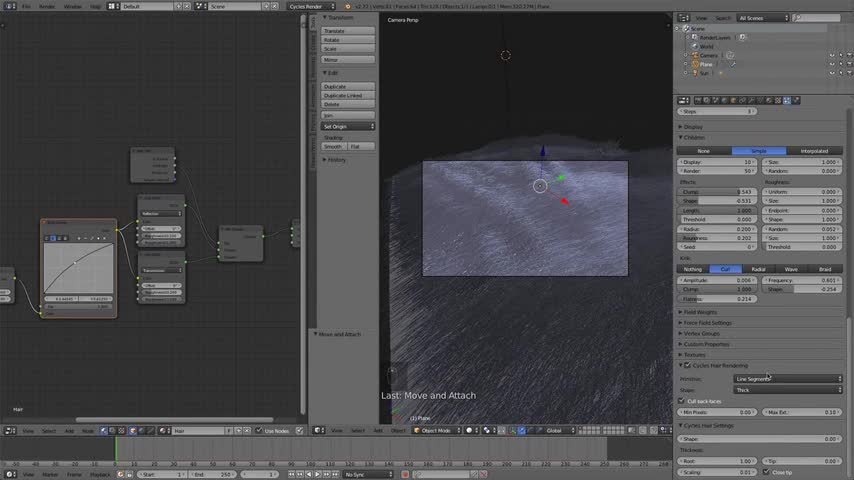This screenshot has width=854, height=480.
Task: Click 3D View editor type selector icon
Action: (319, 430)
